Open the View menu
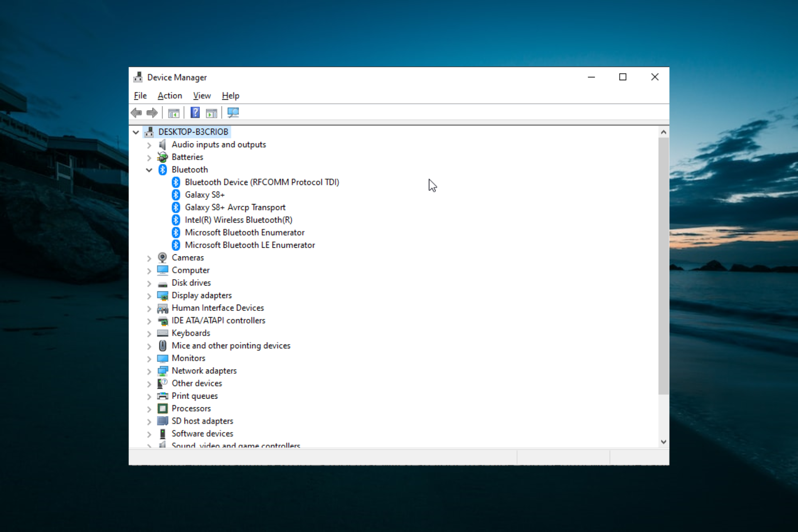The height and width of the screenshot is (532, 798). tap(202, 96)
